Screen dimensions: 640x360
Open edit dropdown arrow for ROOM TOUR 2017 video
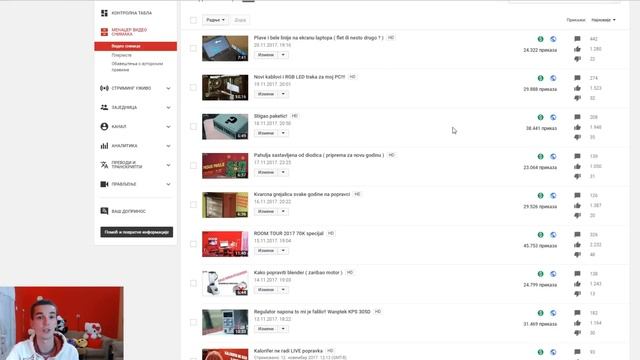[x=283, y=251]
